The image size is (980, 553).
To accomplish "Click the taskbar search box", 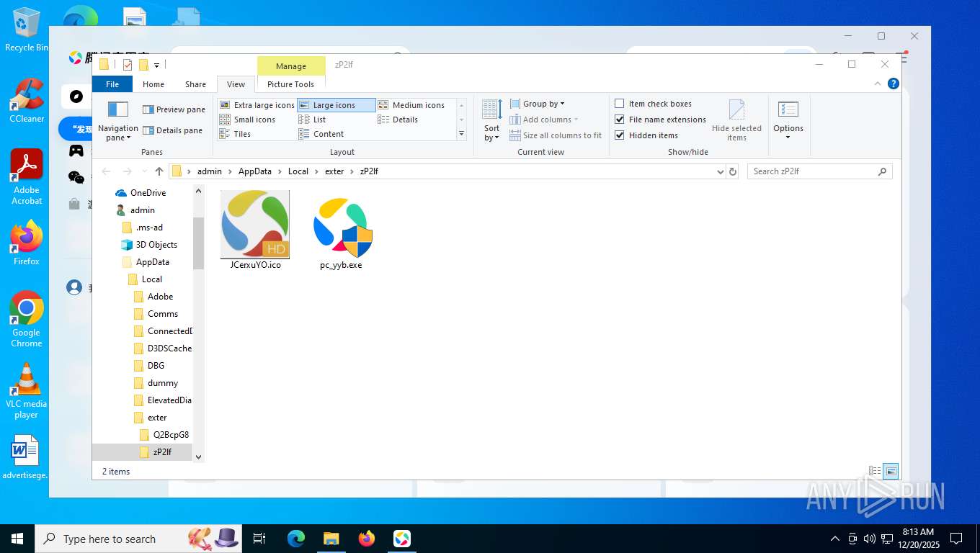I will tap(137, 539).
